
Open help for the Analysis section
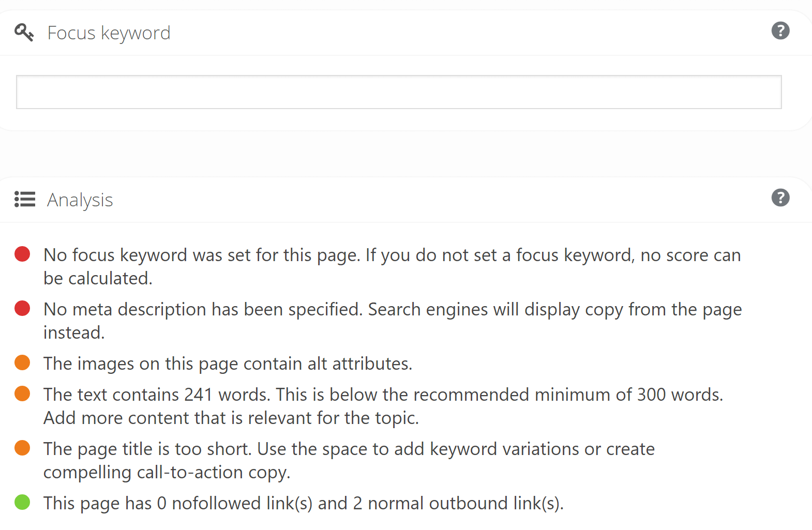(x=780, y=198)
